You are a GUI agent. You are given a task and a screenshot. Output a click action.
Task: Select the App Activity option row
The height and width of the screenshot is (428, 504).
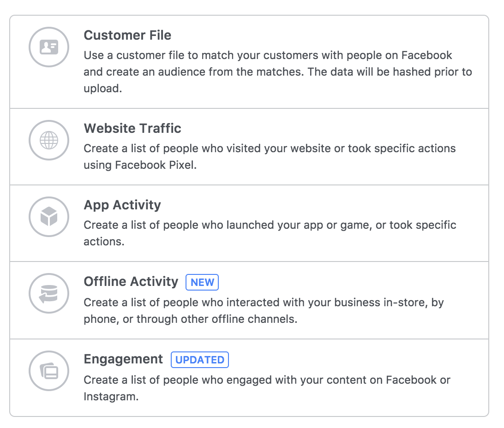(249, 223)
